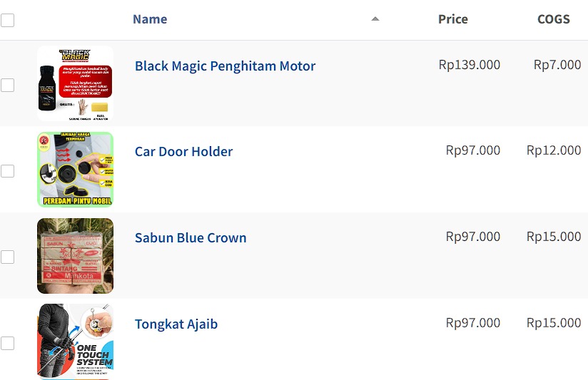
Task: Click the Name column sort arrow
Action: point(375,19)
